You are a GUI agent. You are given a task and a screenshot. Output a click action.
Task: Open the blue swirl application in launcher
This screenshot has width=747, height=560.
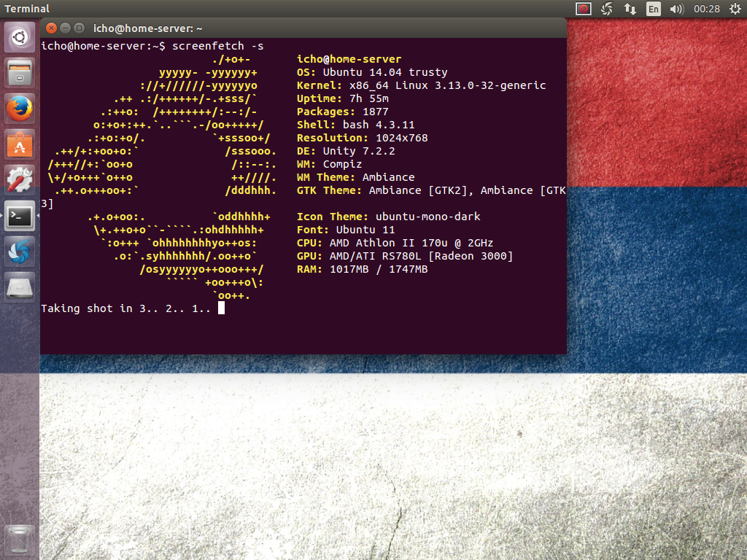pyautogui.click(x=20, y=252)
